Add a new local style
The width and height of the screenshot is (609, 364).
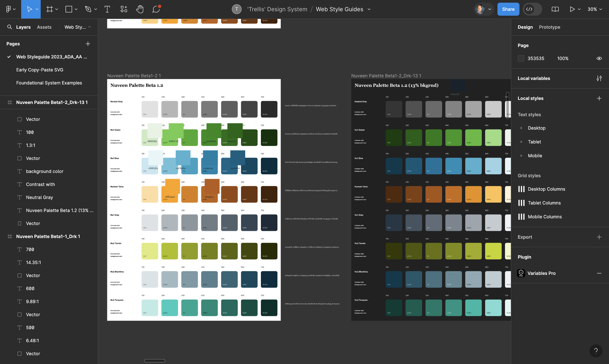(599, 98)
